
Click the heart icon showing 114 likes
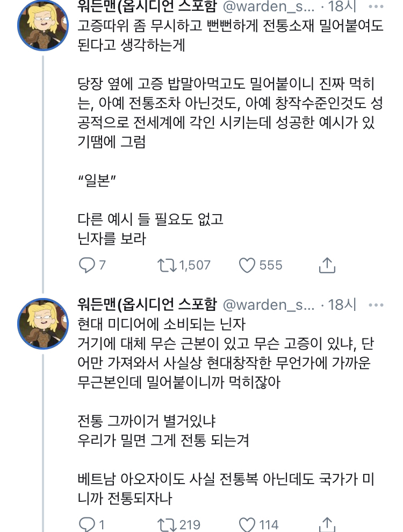(x=247, y=521)
